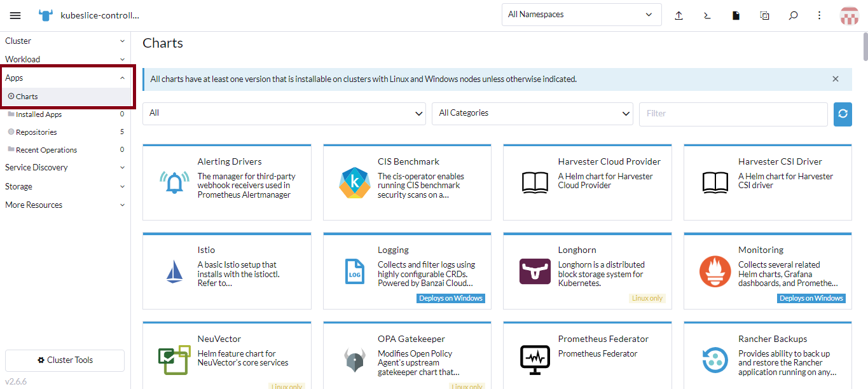Image resolution: width=868 pixels, height=389 pixels.
Task: Open the All repositories filter dropdown
Action: point(284,114)
